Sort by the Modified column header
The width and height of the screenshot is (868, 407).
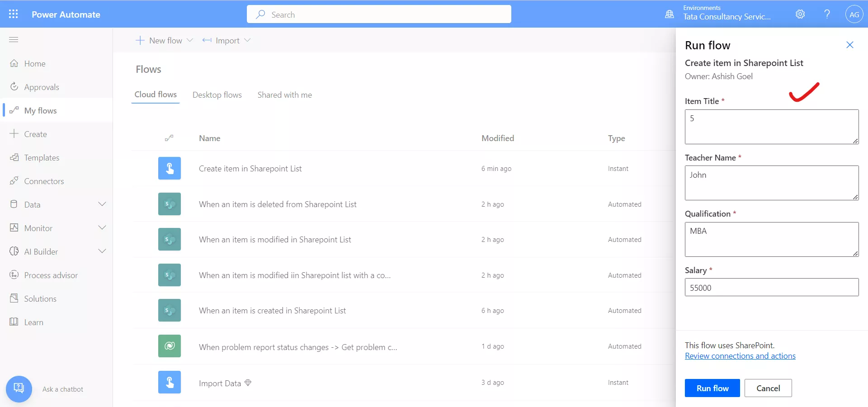pos(498,138)
